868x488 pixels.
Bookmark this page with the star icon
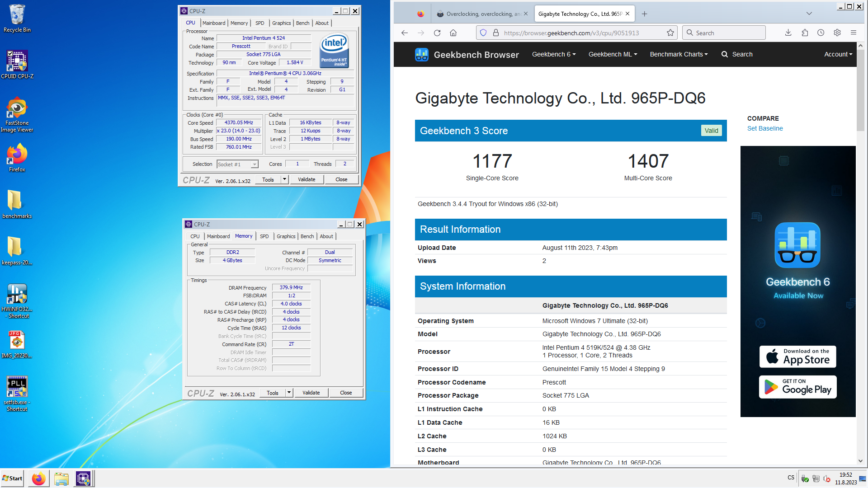click(670, 33)
